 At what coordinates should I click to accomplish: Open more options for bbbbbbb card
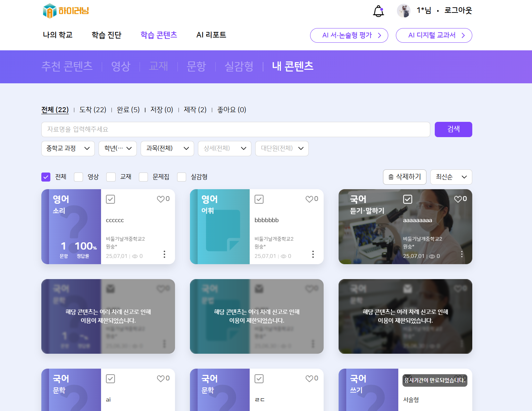click(x=313, y=254)
